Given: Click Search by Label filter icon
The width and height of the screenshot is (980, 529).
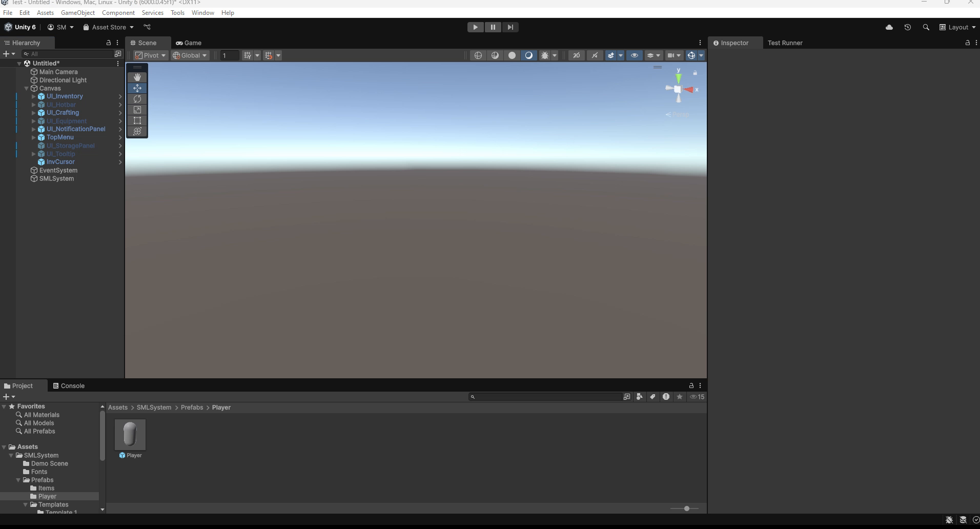Looking at the screenshot, I should pyautogui.click(x=652, y=397).
